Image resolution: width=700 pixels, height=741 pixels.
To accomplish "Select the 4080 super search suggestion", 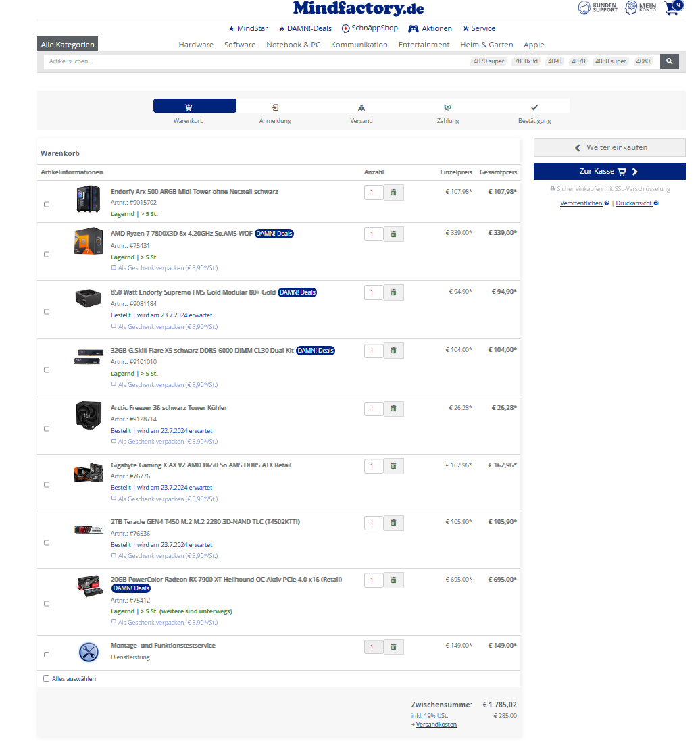I will click(610, 61).
